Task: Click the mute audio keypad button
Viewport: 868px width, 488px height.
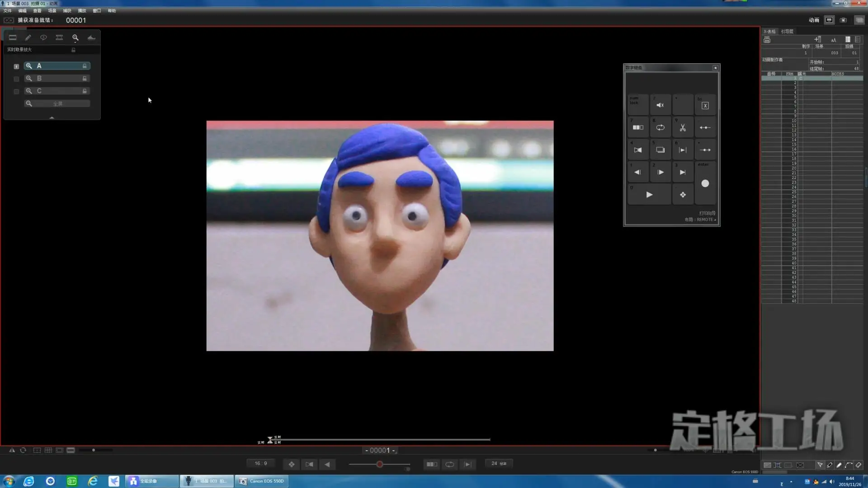Action: coord(660,105)
